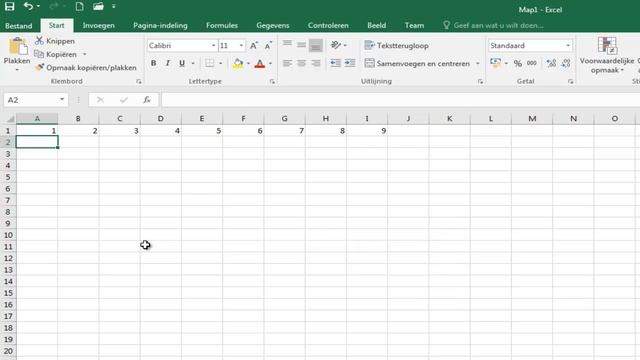Create a new blank workbook icon
Viewport: 640px width, 360px height.
(80, 7)
